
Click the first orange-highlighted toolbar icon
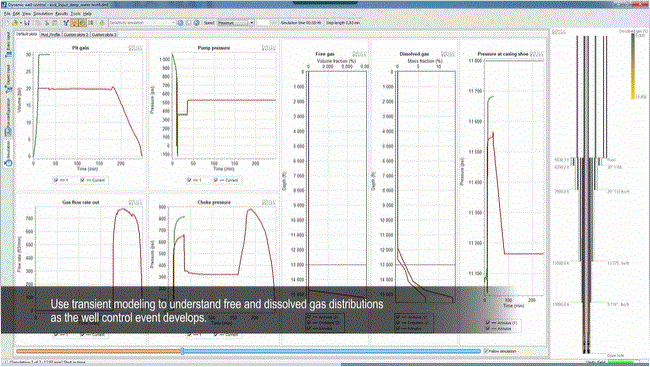(74, 23)
